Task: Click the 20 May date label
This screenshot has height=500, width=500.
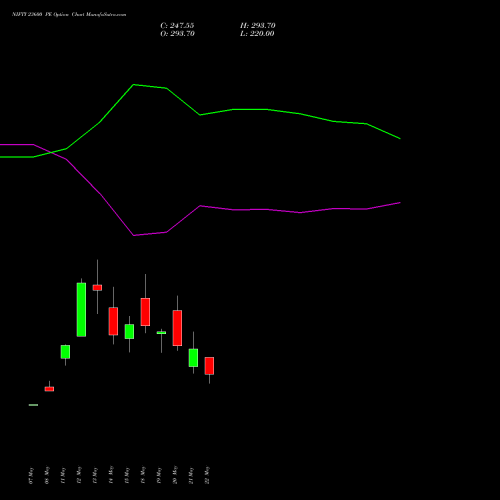Action: pyautogui.click(x=175, y=476)
